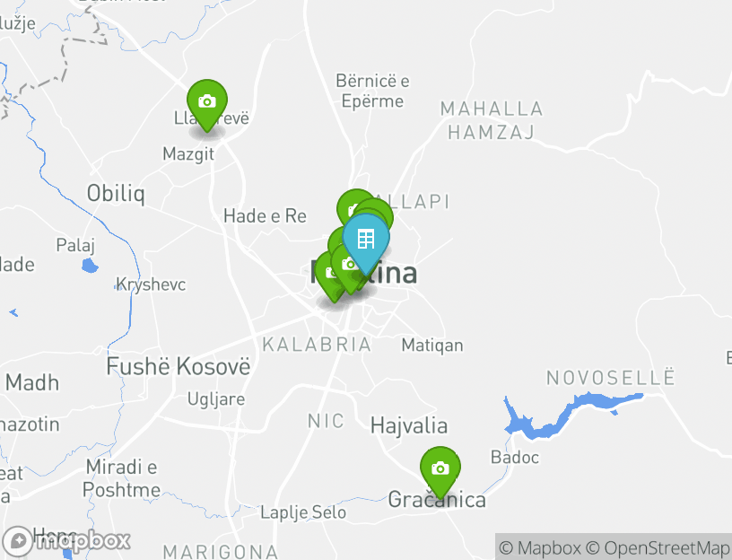Click the green camera marker near Llazarevë
Screen dimensions: 732x560
coord(207,102)
